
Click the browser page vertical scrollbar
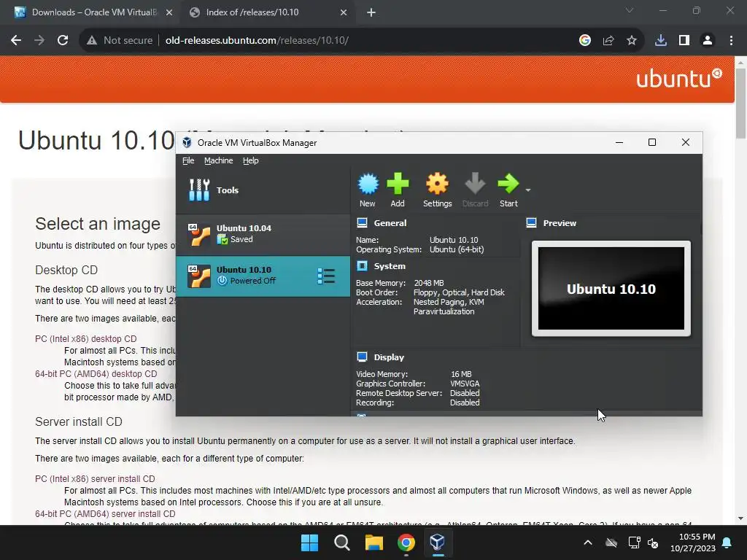(x=741, y=103)
